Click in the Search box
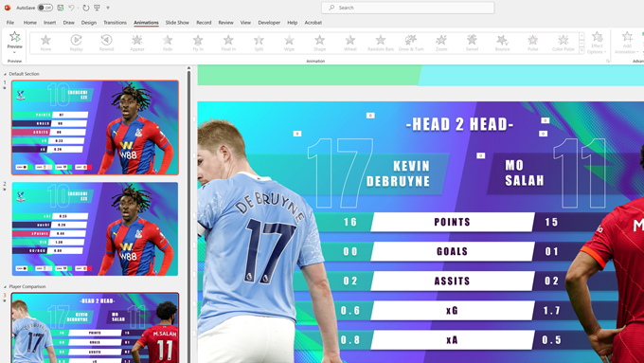Viewport: 644px width, 363px height. coord(408,8)
